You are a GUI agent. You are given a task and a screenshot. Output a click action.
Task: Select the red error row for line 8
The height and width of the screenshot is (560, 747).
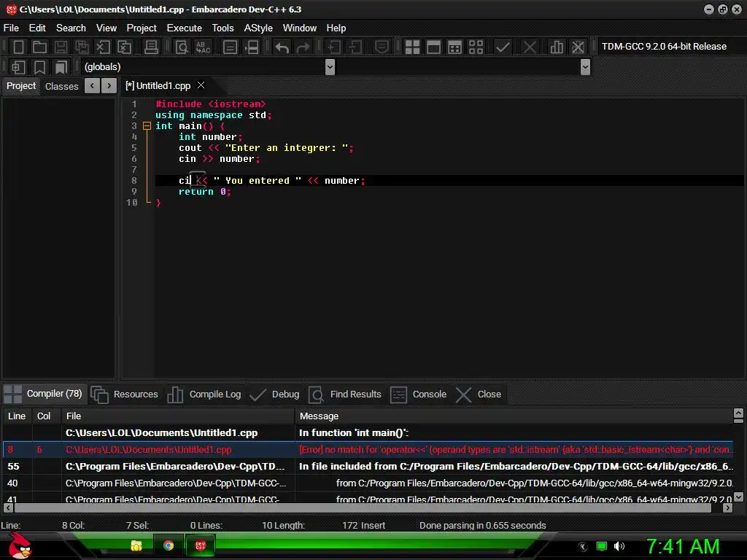tap(368, 449)
